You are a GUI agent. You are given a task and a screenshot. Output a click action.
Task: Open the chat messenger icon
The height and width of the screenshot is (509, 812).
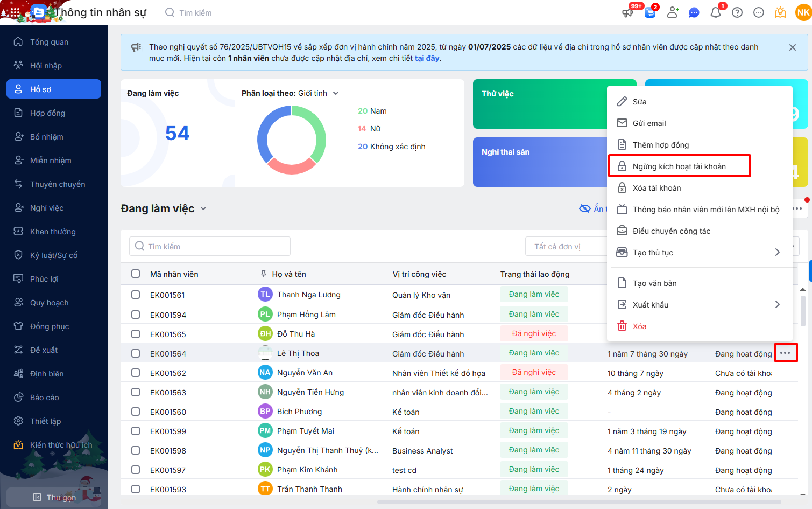(x=694, y=12)
